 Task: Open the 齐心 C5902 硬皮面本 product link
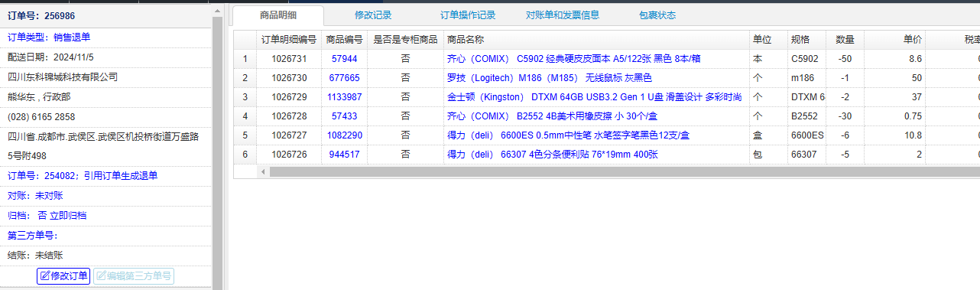tap(574, 59)
